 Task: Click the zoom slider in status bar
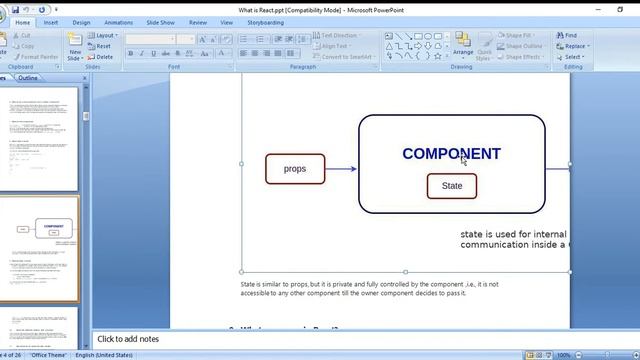point(607,355)
